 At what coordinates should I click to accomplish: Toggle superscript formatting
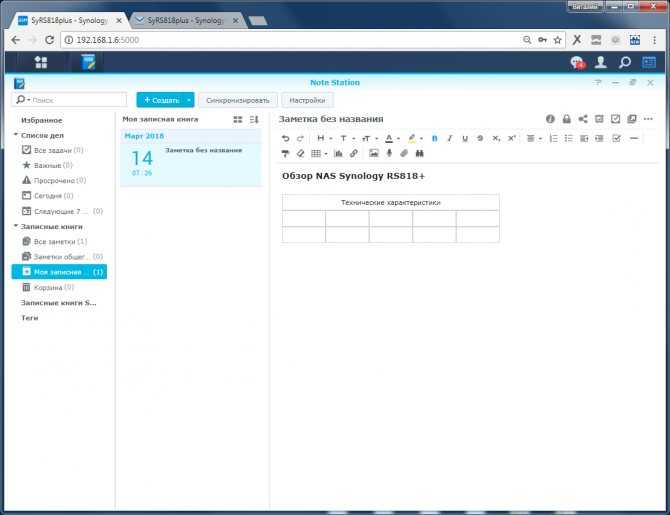tap(511, 138)
